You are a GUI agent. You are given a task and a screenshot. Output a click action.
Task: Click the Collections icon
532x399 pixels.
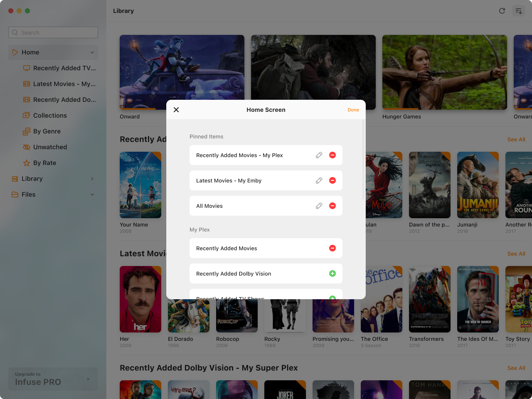27,116
